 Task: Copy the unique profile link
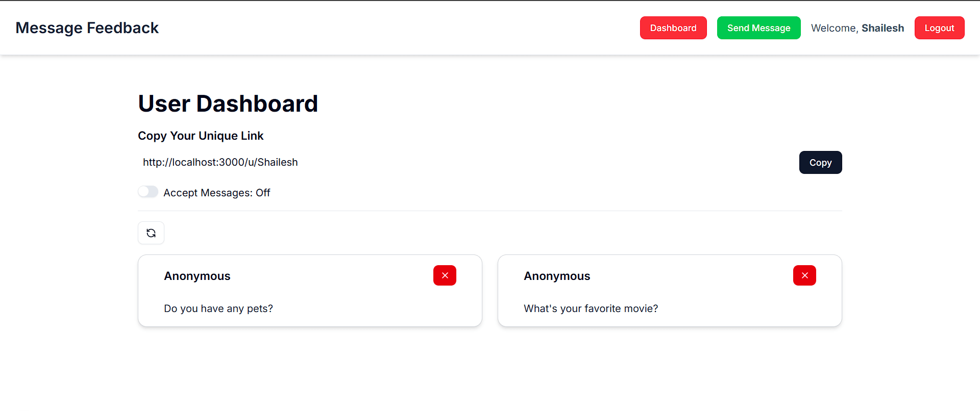coord(820,162)
